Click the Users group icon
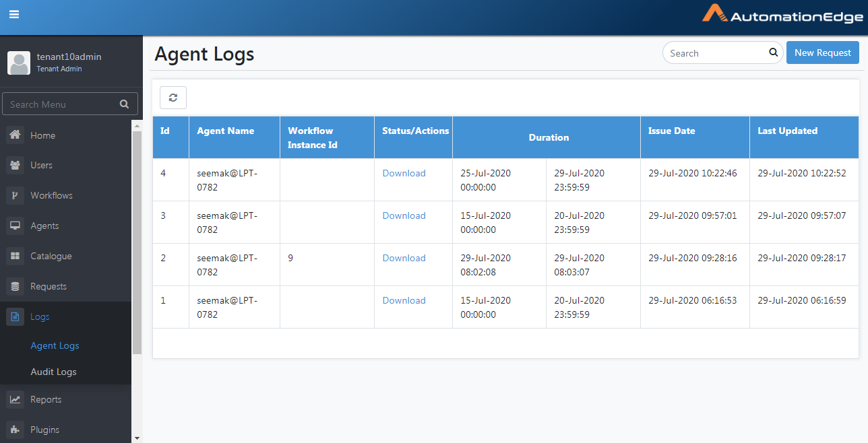Image resolution: width=868 pixels, height=443 pixels. (x=15, y=165)
